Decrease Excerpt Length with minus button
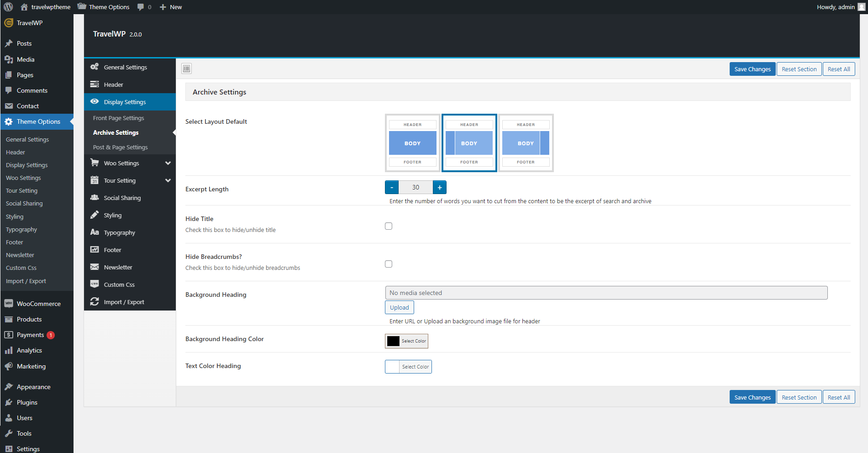 click(392, 187)
